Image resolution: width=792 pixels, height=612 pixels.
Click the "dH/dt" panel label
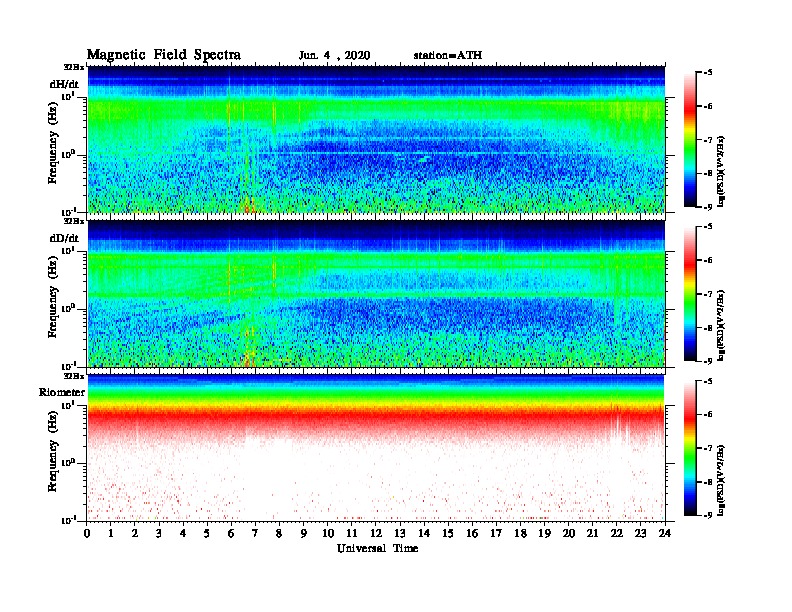tap(64, 84)
